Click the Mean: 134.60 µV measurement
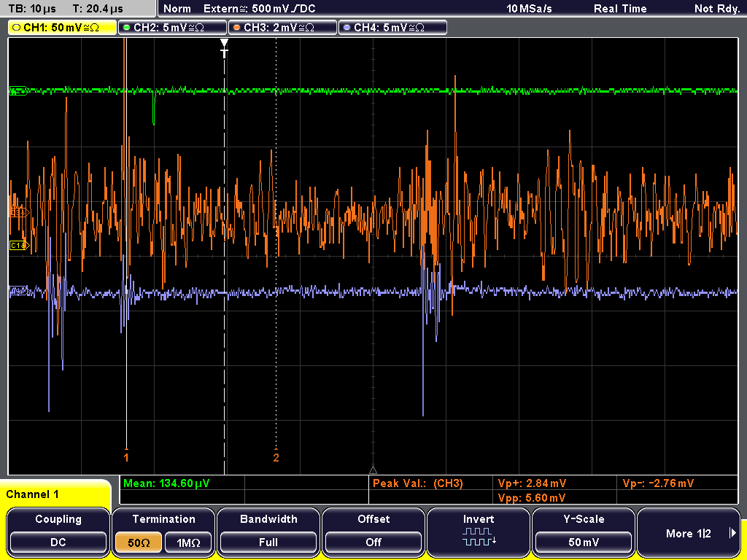This screenshot has height=560, width=747. click(166, 483)
